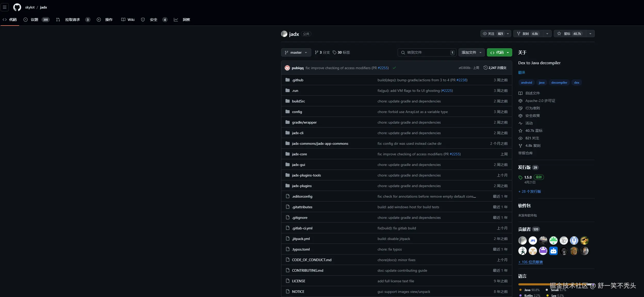Click the branches icon showing 3 branches
This screenshot has width=644, height=297.
point(316,52)
